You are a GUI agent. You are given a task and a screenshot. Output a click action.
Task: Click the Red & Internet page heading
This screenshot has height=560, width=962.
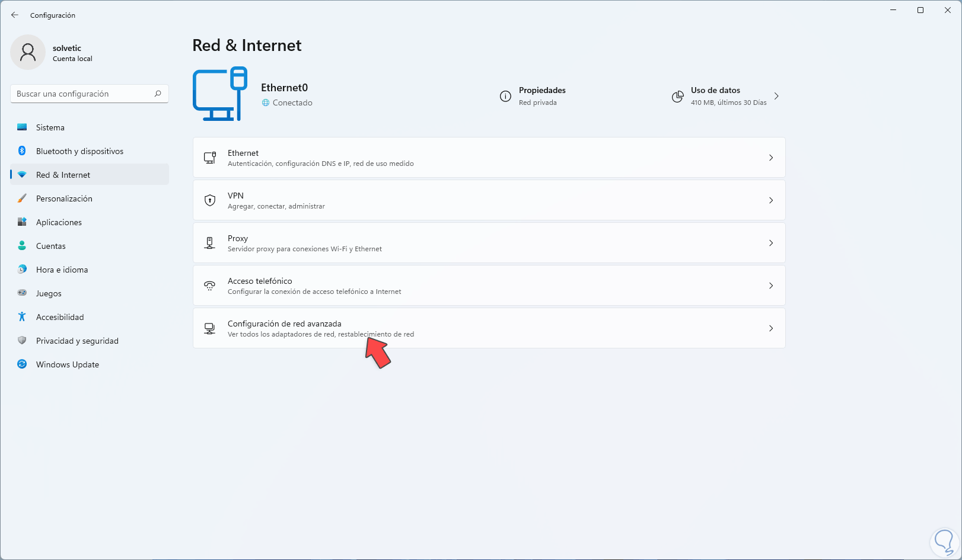(x=247, y=46)
